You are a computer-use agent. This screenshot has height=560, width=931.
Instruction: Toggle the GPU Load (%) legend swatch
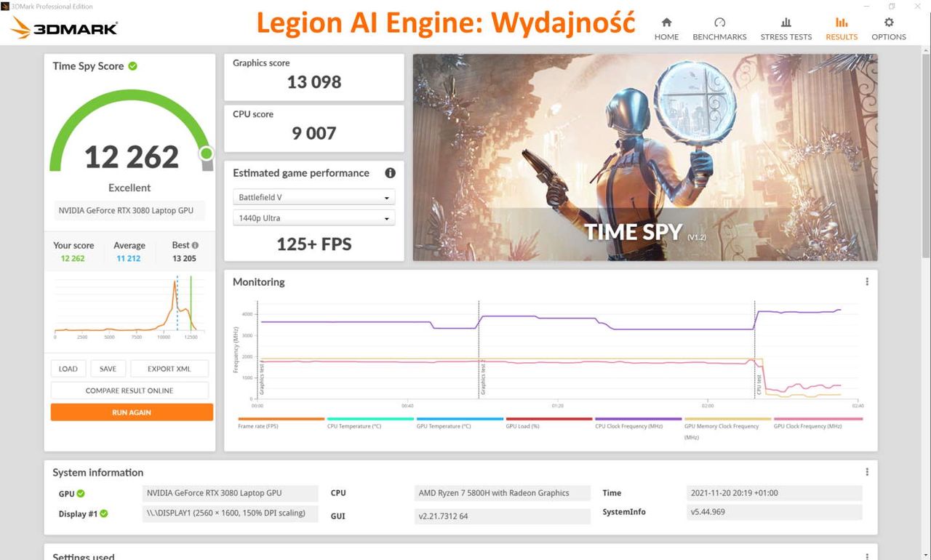point(549,419)
